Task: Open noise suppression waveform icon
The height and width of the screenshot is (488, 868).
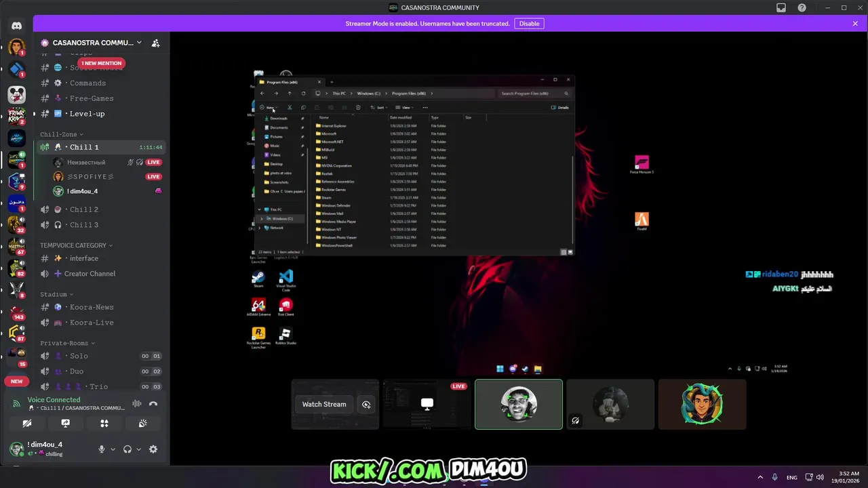Action: point(136,403)
